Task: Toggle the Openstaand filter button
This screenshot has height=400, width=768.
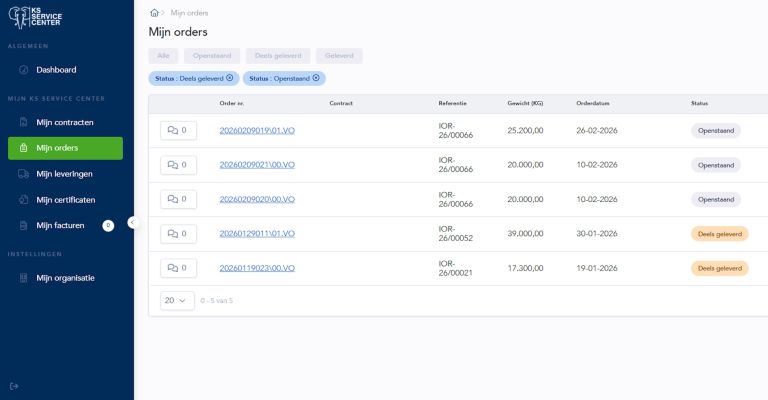Action: pyautogui.click(x=212, y=56)
